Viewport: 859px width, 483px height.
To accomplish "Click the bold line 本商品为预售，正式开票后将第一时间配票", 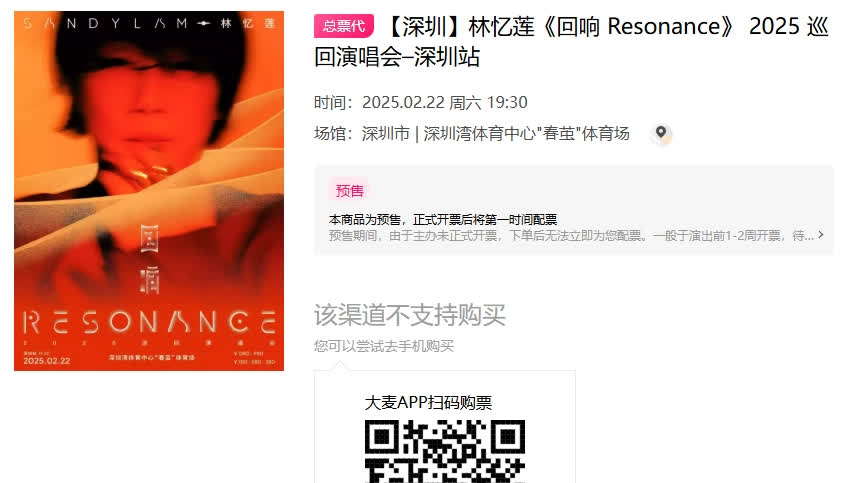I will coord(443,220).
